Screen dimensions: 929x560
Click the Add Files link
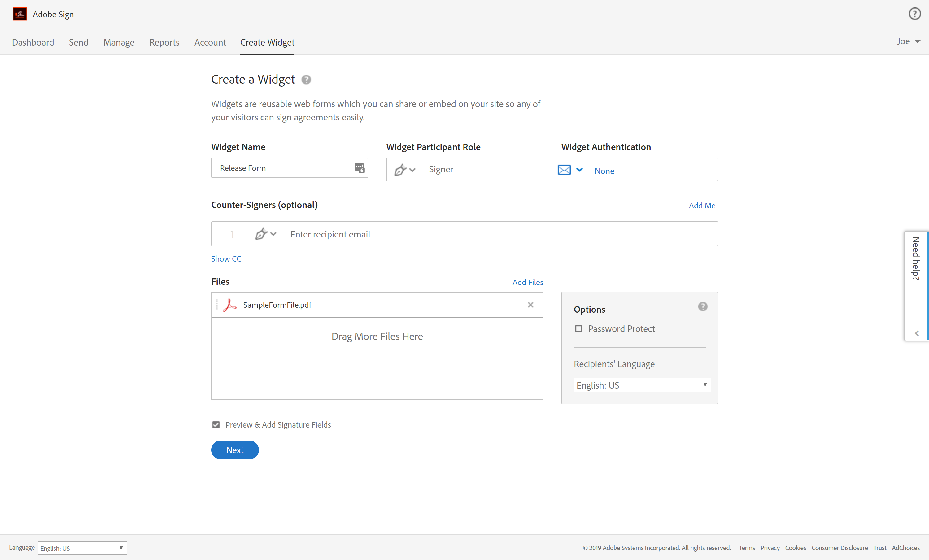pyautogui.click(x=528, y=282)
